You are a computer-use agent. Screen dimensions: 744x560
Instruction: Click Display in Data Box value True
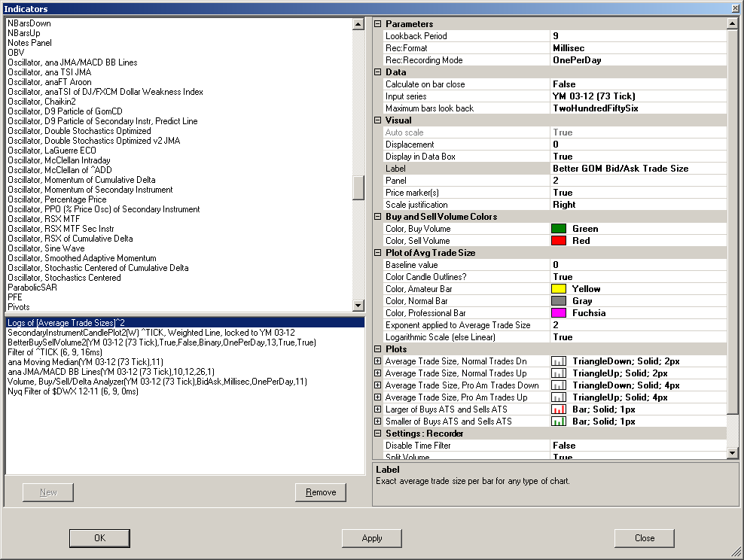pos(638,157)
